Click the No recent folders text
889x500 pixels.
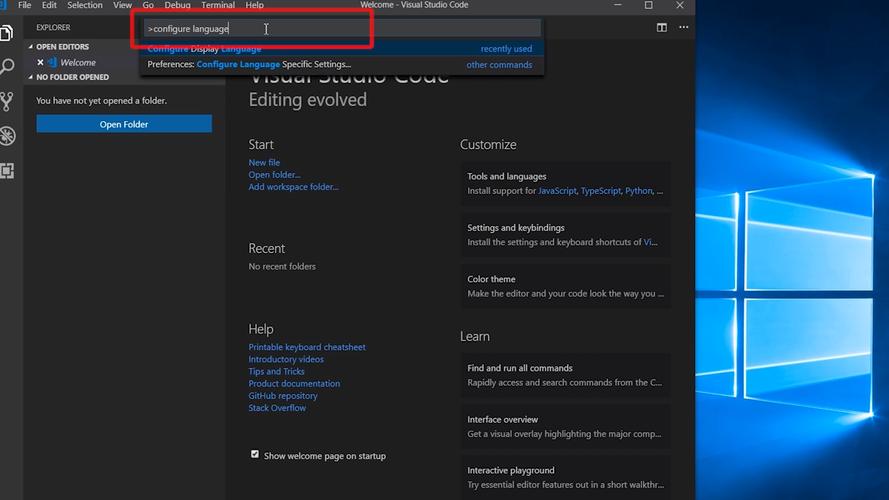pyautogui.click(x=282, y=266)
